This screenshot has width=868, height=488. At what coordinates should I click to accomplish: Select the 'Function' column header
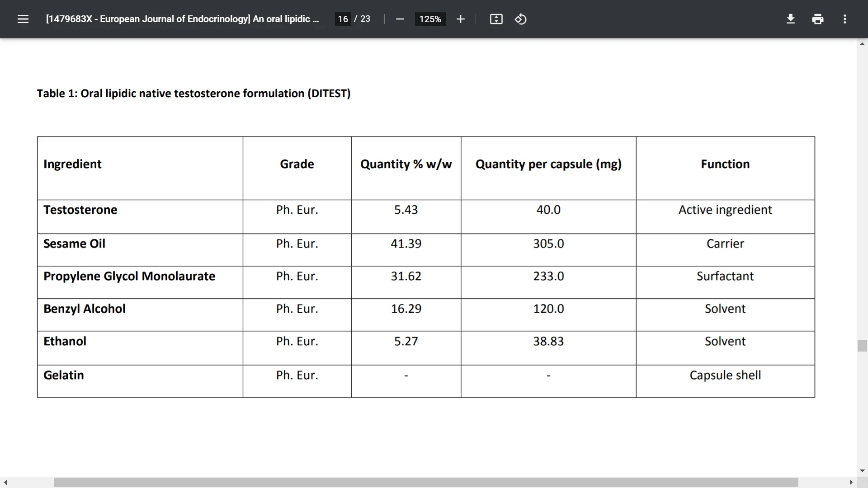point(725,164)
